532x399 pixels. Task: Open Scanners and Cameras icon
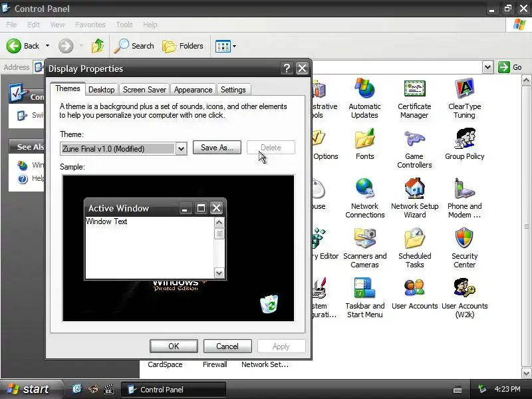coord(364,248)
